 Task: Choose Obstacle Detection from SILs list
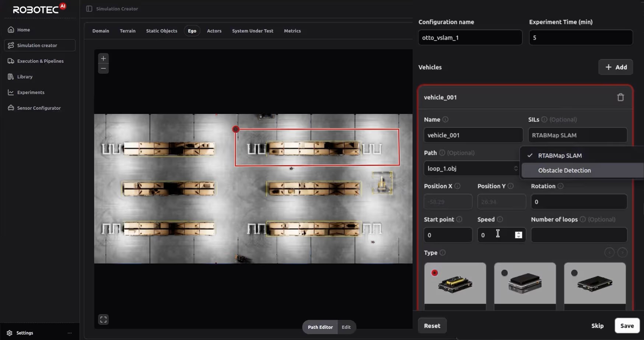[x=564, y=171]
